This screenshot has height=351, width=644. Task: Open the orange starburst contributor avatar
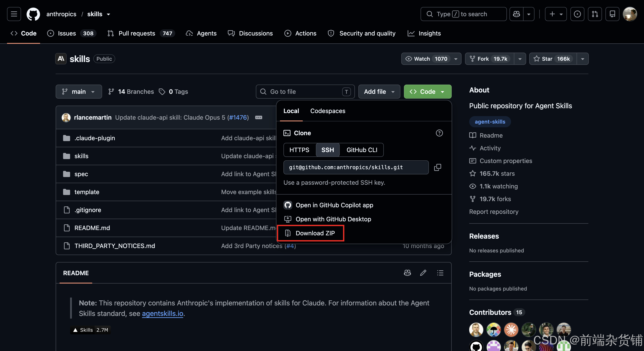coord(511,330)
